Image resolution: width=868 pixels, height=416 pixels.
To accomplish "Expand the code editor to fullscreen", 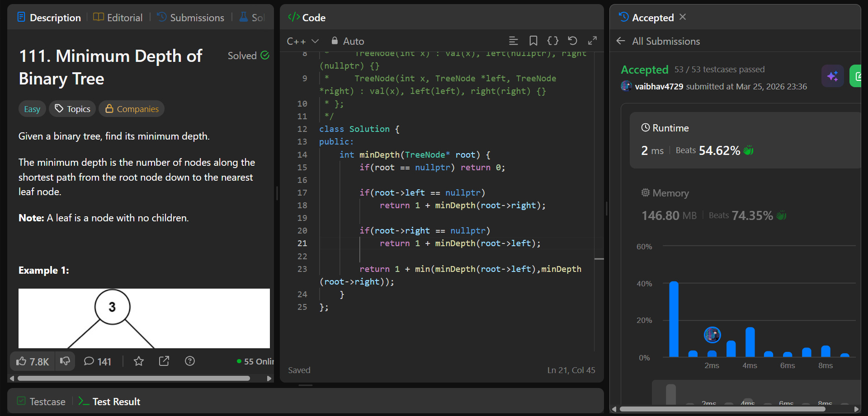I will (x=592, y=41).
